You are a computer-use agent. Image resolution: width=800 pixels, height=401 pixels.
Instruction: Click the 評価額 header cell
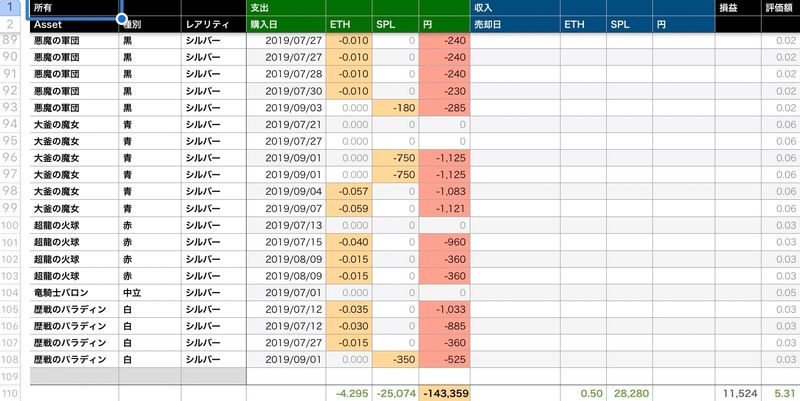780,7
